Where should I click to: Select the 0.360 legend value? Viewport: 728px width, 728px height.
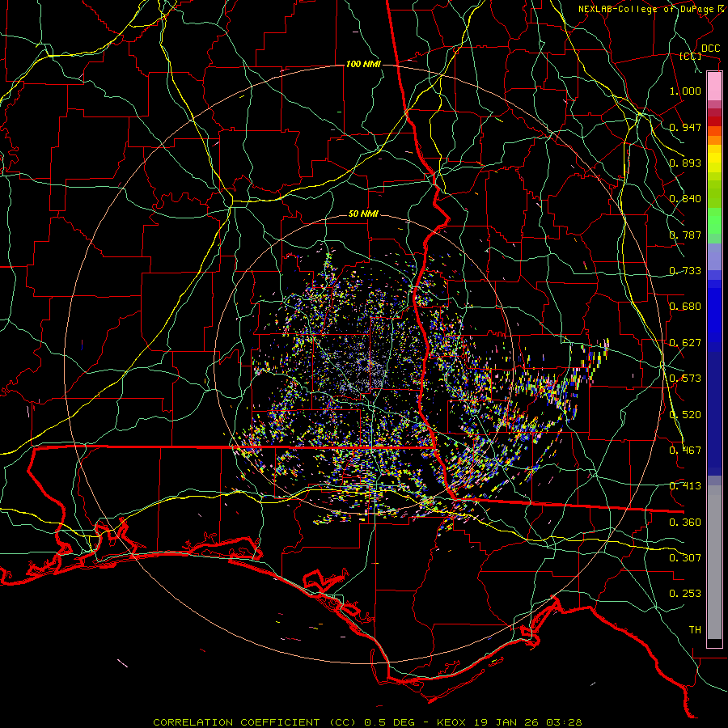(x=685, y=523)
